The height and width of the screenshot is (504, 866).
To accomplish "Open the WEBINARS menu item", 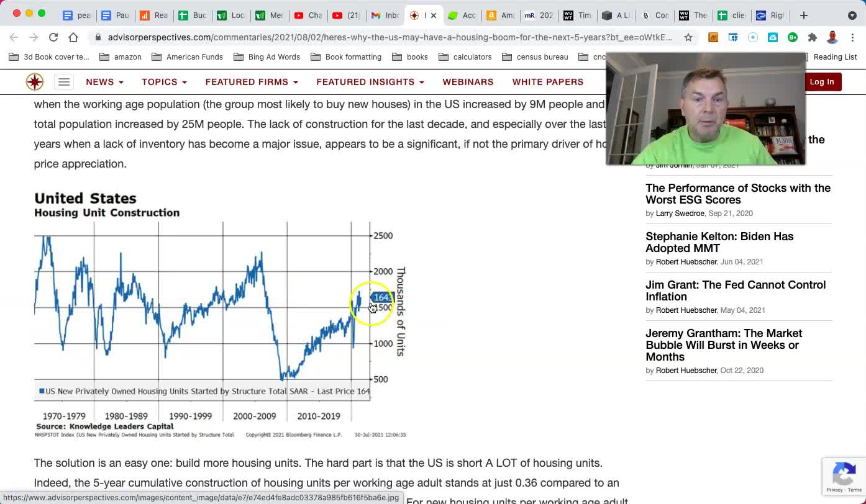I will pos(468,82).
